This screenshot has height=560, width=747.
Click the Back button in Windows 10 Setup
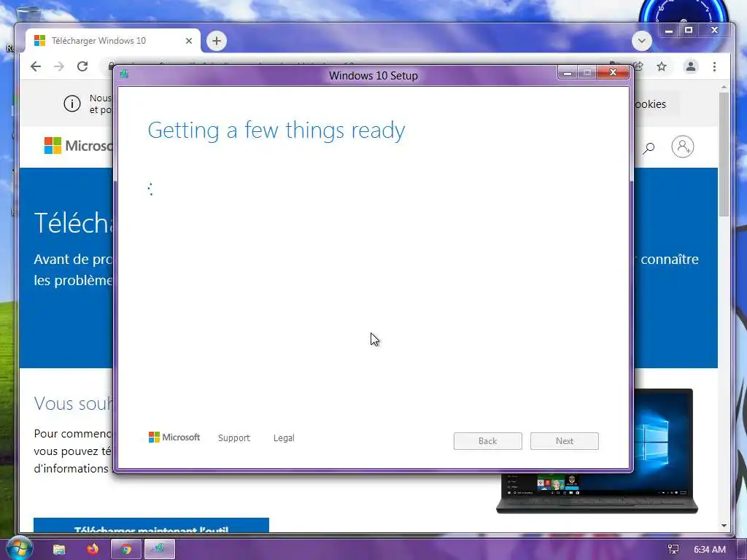coord(487,441)
